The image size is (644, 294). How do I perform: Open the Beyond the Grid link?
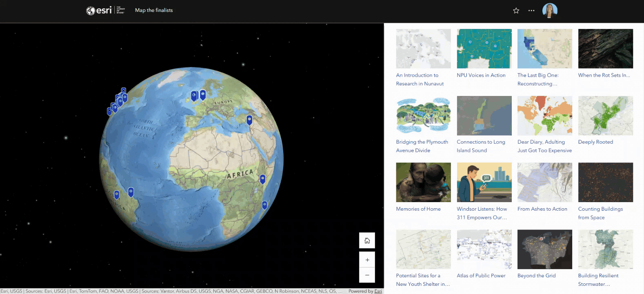pyautogui.click(x=537, y=276)
